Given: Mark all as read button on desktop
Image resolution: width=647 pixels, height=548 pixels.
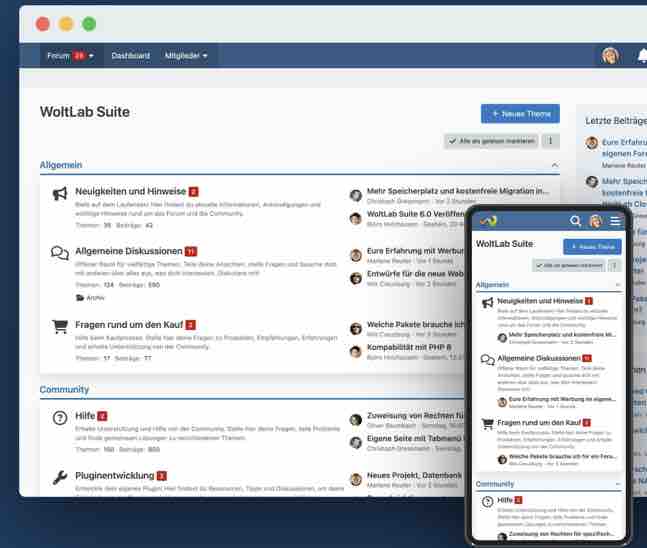Looking at the screenshot, I should click(491, 141).
